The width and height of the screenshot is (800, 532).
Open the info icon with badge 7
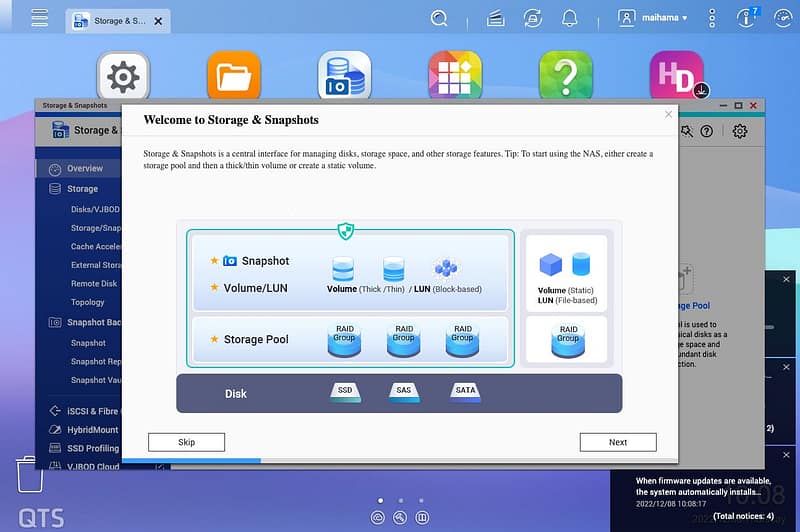pos(746,18)
